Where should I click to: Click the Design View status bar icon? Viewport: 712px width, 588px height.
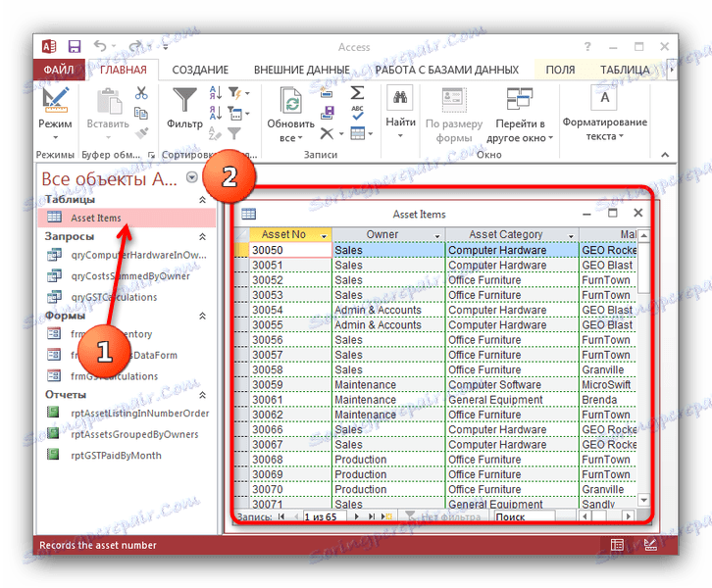click(x=650, y=545)
